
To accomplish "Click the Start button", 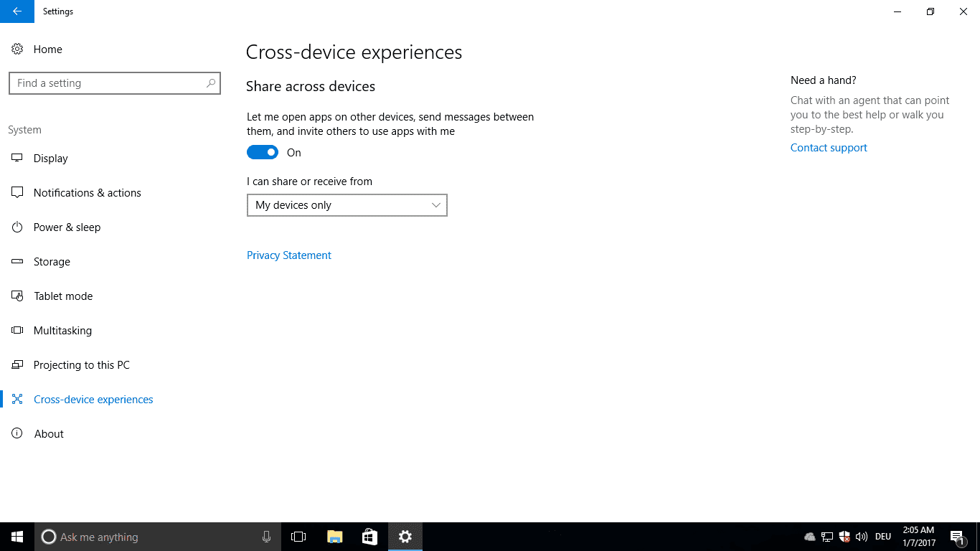I will (x=17, y=537).
